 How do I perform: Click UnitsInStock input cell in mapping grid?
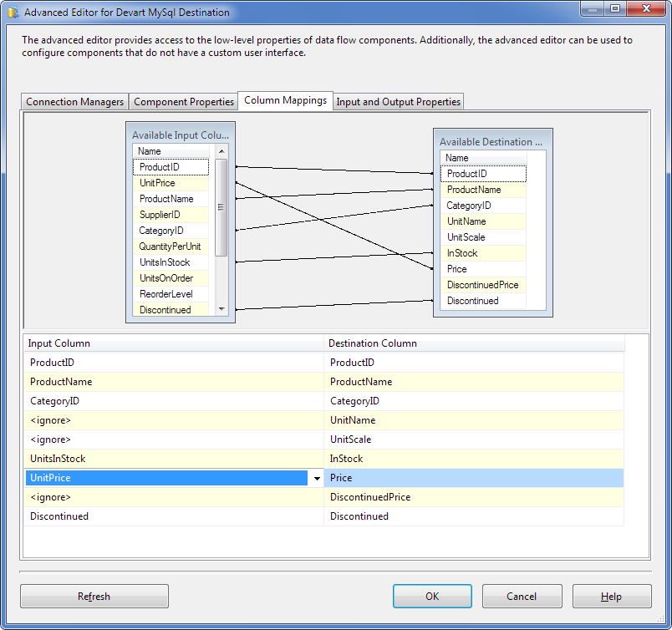pyautogui.click(x=174, y=459)
